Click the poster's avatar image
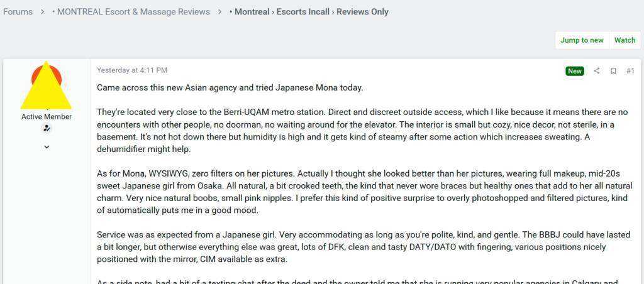The height and width of the screenshot is (284, 644). point(46,85)
